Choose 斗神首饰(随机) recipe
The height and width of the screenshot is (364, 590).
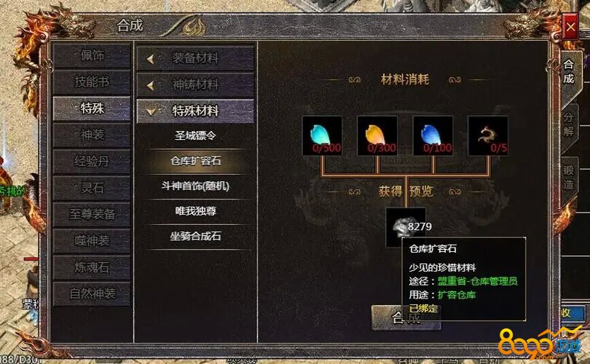(x=195, y=186)
